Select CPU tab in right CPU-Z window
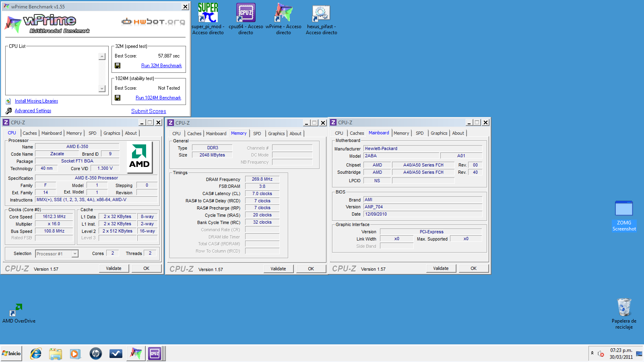644x362 pixels. point(339,133)
